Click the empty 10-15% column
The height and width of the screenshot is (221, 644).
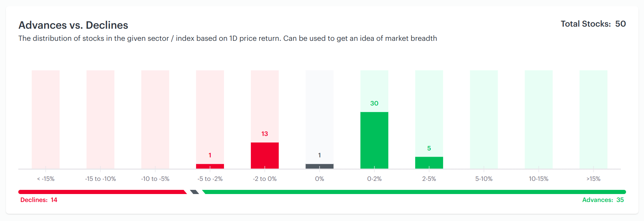coord(539,120)
